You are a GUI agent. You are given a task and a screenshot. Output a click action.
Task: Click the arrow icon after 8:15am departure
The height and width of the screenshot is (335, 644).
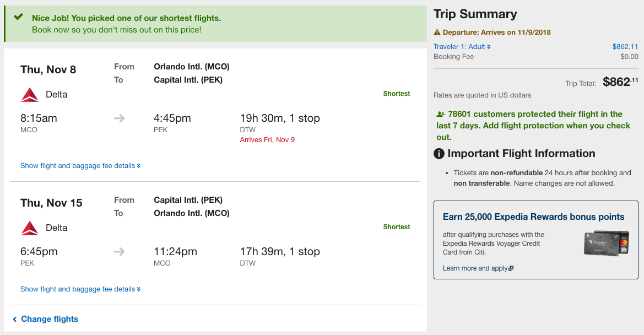coord(120,118)
